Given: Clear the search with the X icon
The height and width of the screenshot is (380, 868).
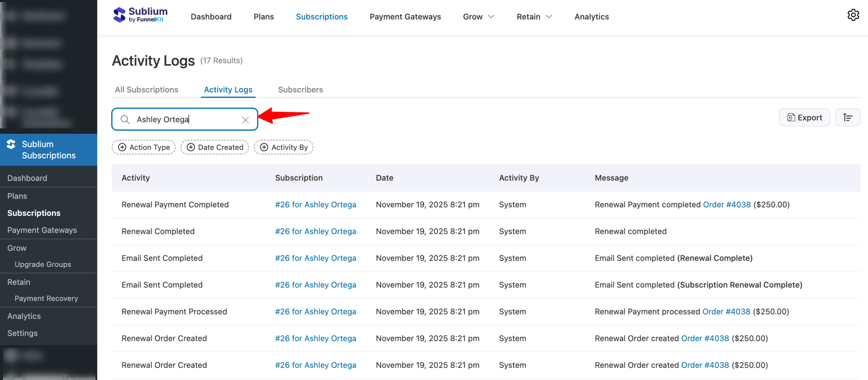Looking at the screenshot, I should pos(245,119).
